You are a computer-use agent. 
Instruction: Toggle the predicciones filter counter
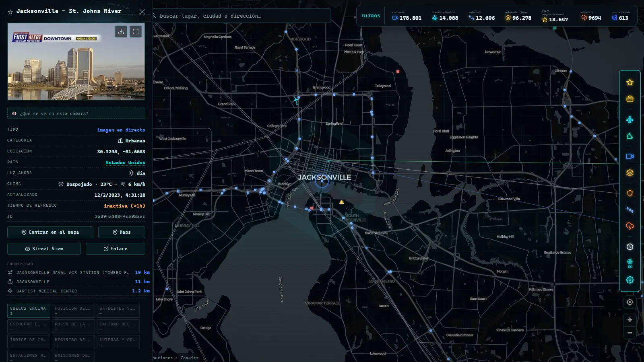coord(621,16)
